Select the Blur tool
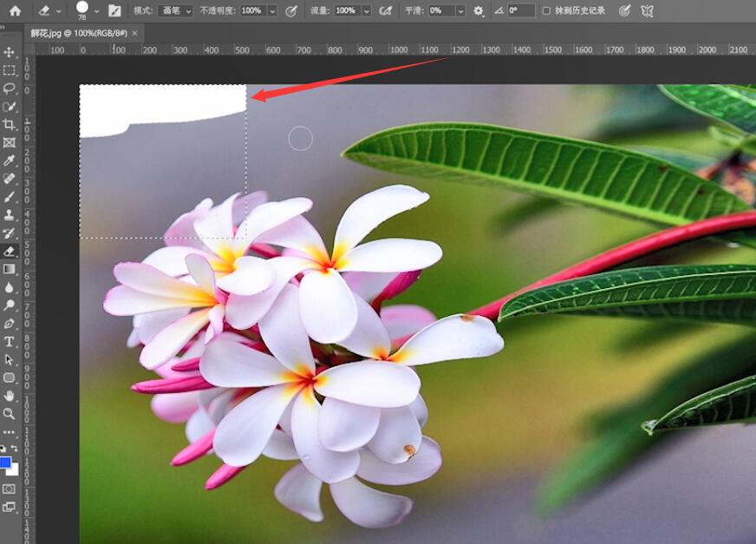This screenshot has height=544, width=756. [x=10, y=287]
